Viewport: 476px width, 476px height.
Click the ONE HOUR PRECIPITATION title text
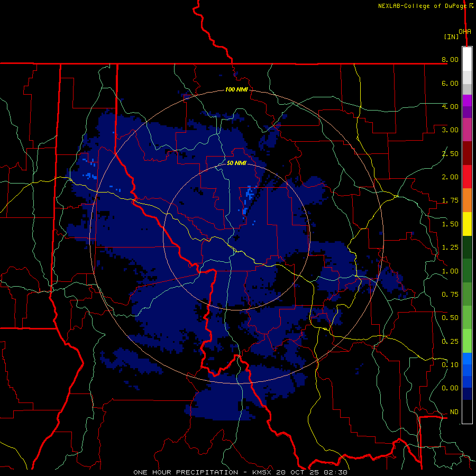click(x=186, y=472)
